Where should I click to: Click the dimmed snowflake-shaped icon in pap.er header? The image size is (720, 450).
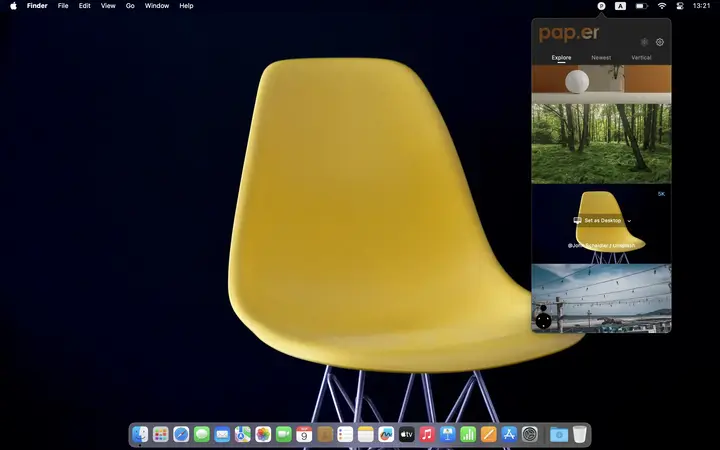pos(644,42)
